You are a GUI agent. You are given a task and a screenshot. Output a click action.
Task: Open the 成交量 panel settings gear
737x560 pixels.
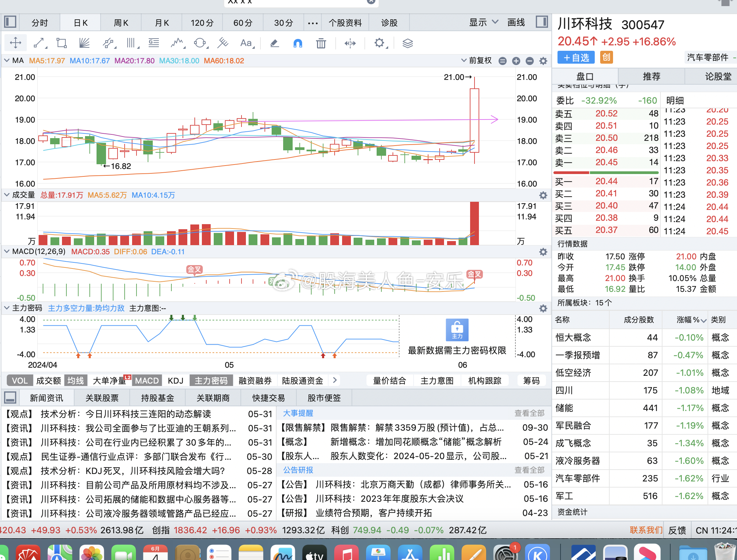pos(543,195)
